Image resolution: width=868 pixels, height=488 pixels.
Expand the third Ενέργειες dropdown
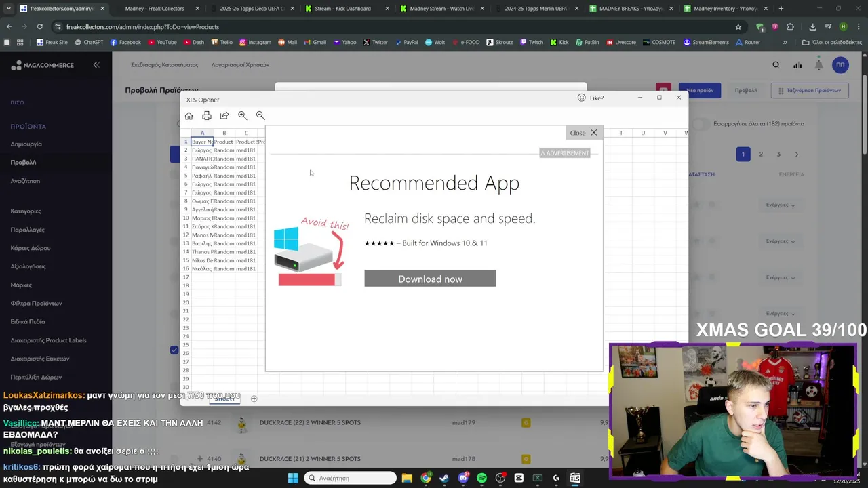pyautogui.click(x=780, y=277)
